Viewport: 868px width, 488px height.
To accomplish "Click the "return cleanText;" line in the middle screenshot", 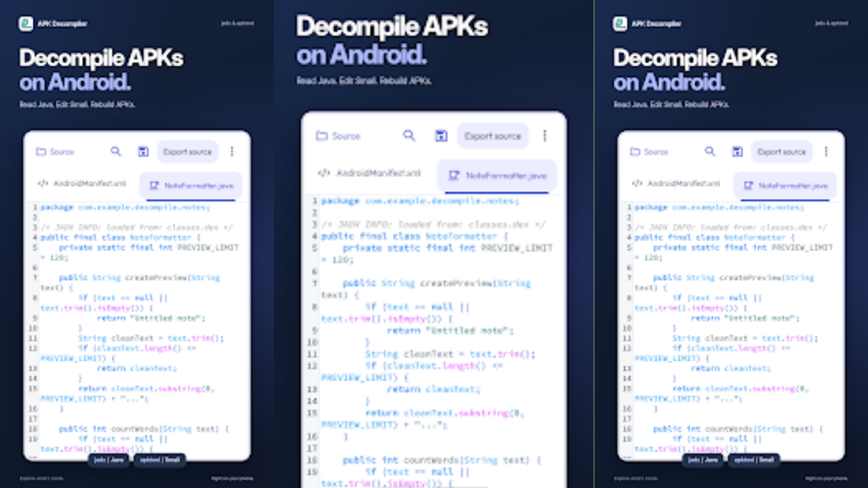I will [433, 389].
